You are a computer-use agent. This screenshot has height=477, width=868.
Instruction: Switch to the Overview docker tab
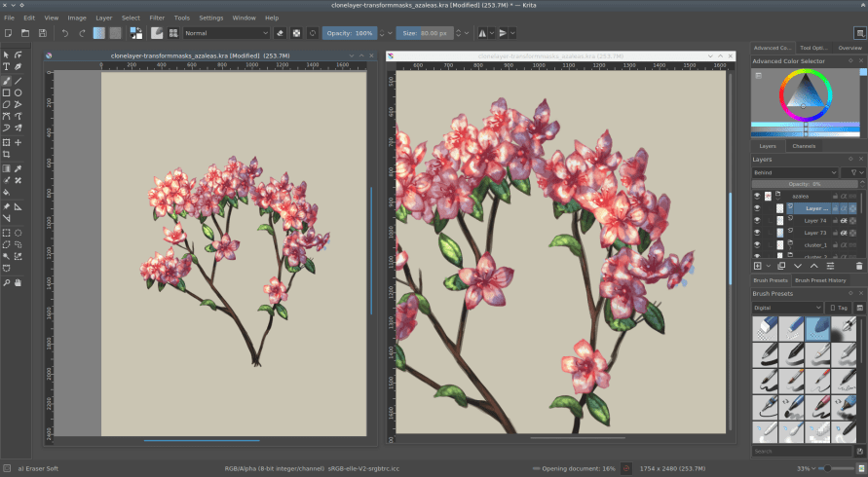click(849, 48)
